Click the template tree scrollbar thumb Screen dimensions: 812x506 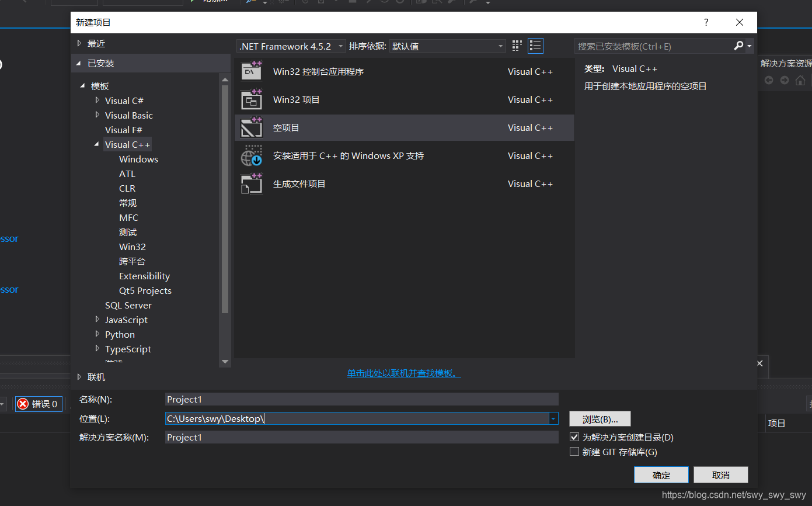(225, 199)
